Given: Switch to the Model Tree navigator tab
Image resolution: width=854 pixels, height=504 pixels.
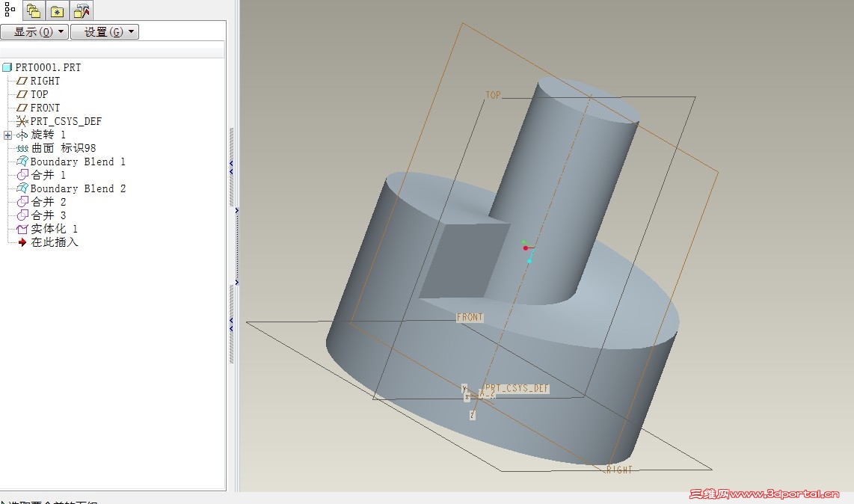Looking at the screenshot, I should (x=10, y=10).
